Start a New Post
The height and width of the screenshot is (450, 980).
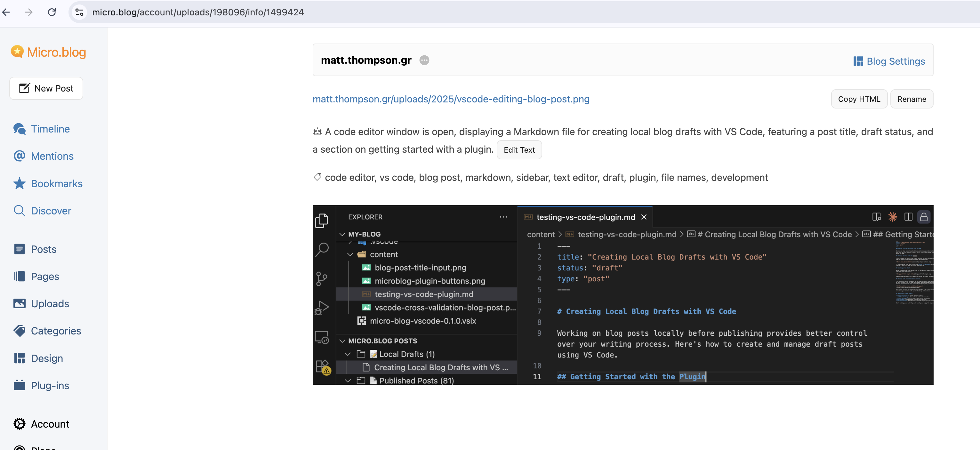click(x=46, y=88)
